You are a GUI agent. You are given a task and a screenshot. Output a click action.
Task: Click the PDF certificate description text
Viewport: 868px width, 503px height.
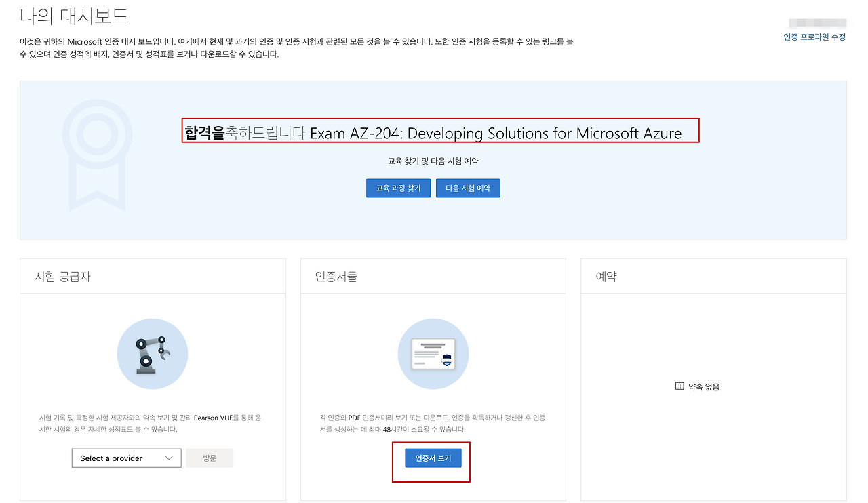[x=433, y=424]
